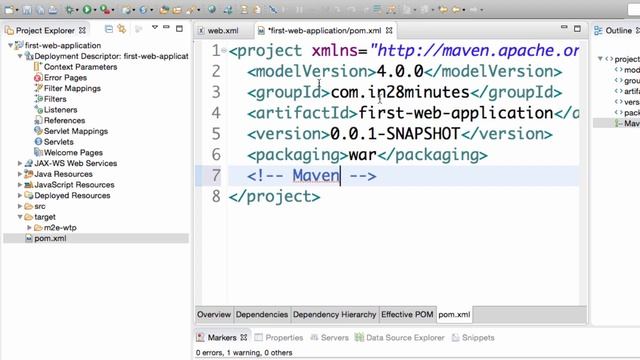The width and height of the screenshot is (640, 360).
Task: Switch to the web.xml editor tab
Action: (x=223, y=31)
